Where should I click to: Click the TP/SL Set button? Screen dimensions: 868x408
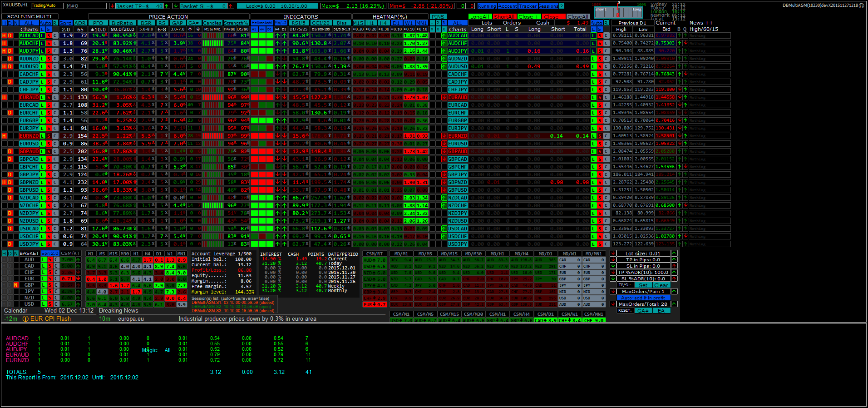tap(644, 285)
